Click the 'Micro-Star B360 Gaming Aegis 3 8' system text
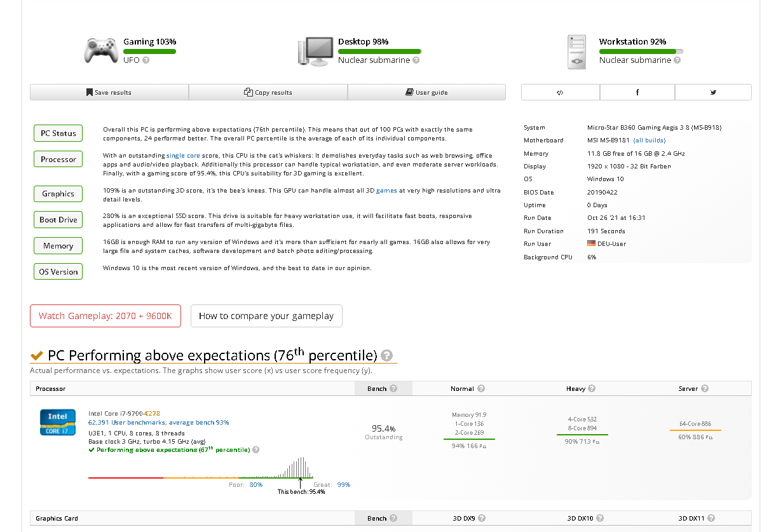 point(654,128)
